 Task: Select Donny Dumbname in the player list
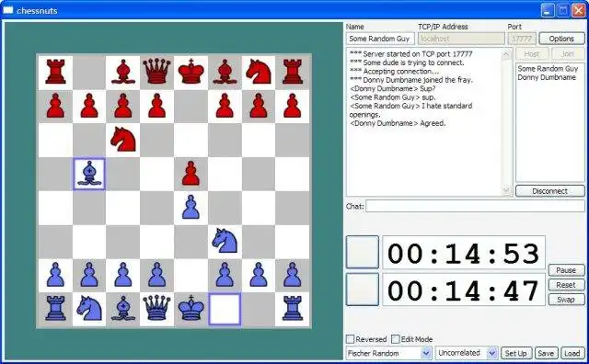pos(547,77)
